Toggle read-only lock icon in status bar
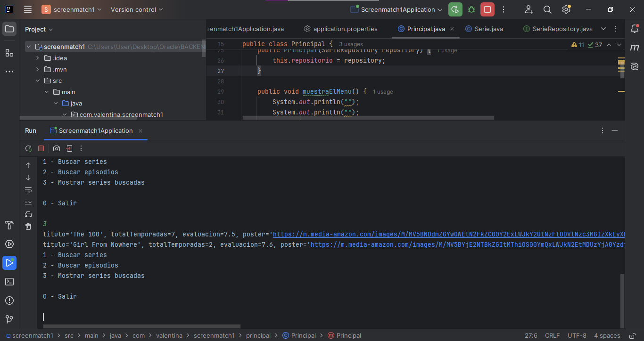 [632, 335]
